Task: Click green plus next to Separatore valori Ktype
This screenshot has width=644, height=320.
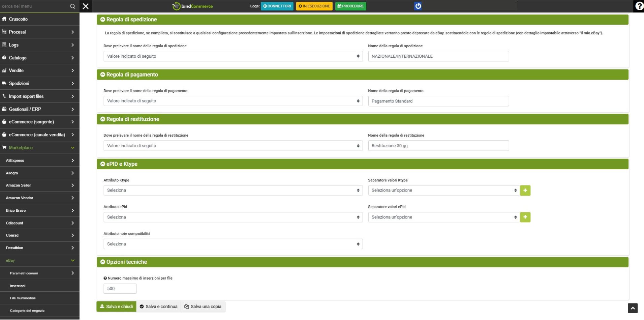Action: 525,191
